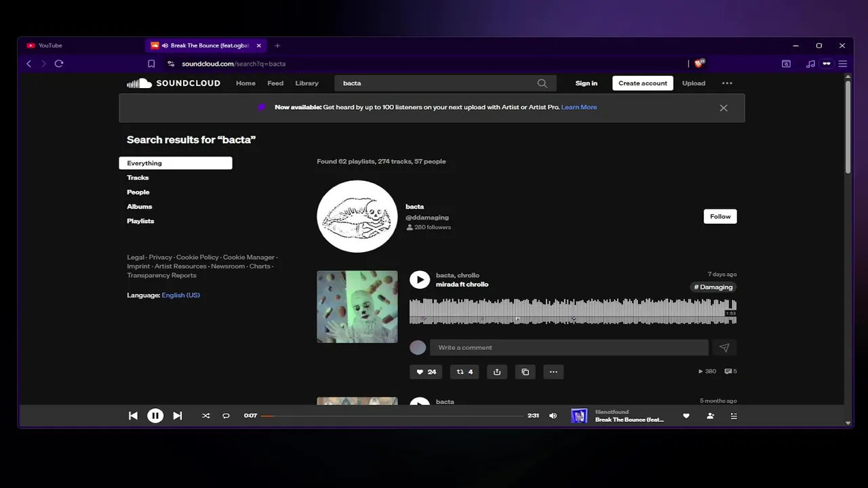
Task: Open the play queue list
Action: click(734, 415)
